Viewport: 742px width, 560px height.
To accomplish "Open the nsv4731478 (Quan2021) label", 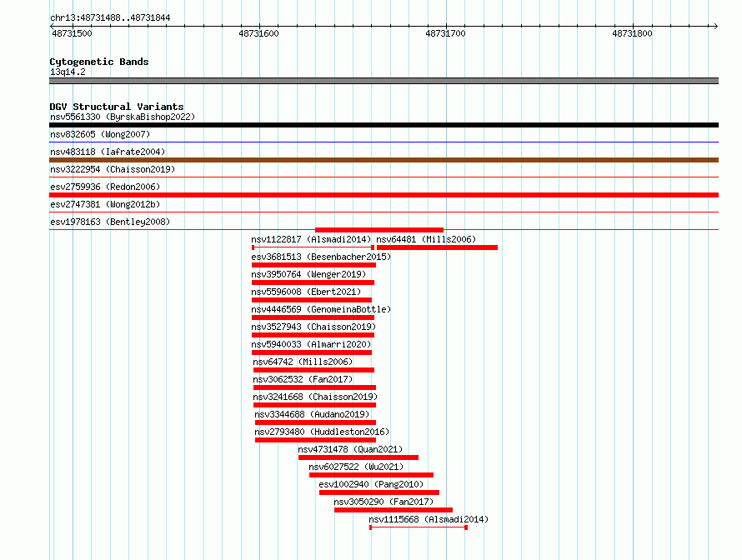I will pos(350,449).
